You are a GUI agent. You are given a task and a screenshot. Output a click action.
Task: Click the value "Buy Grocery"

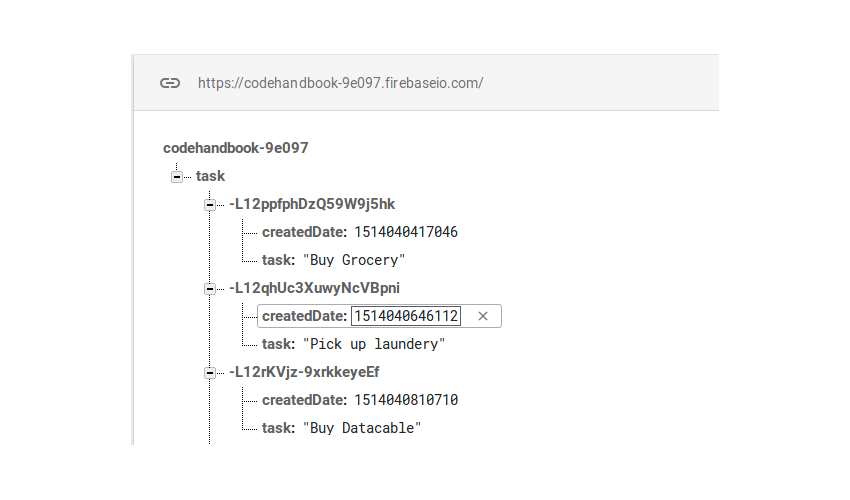pyautogui.click(x=354, y=260)
